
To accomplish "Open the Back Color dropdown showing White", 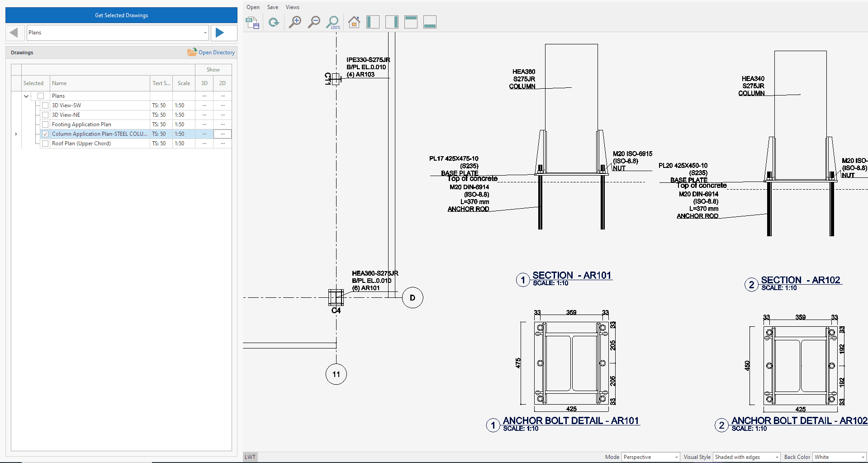I will pos(862,457).
